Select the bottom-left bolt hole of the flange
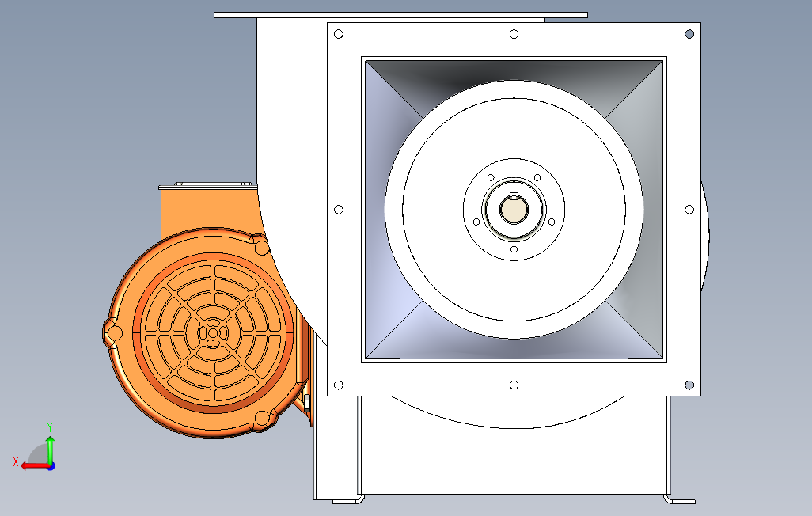This screenshot has width=812, height=516. tap(339, 385)
